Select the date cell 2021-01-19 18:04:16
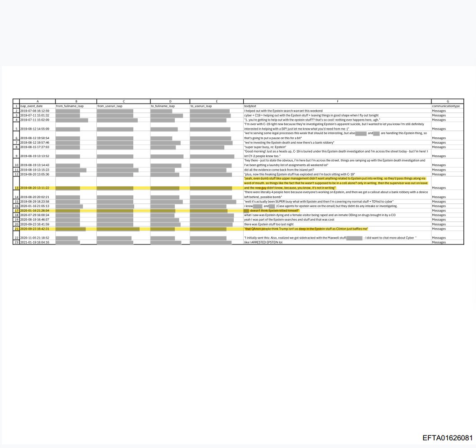Screen dimensions: 476x448 coord(38,242)
